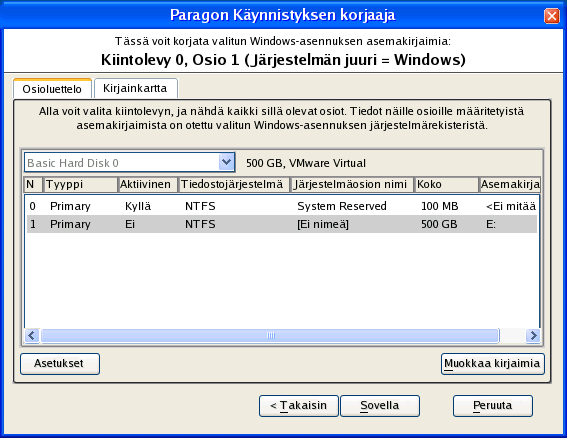The height and width of the screenshot is (438, 567).
Task: Select the [Ei nimeä] partition row
Action: pyautogui.click(x=282, y=224)
